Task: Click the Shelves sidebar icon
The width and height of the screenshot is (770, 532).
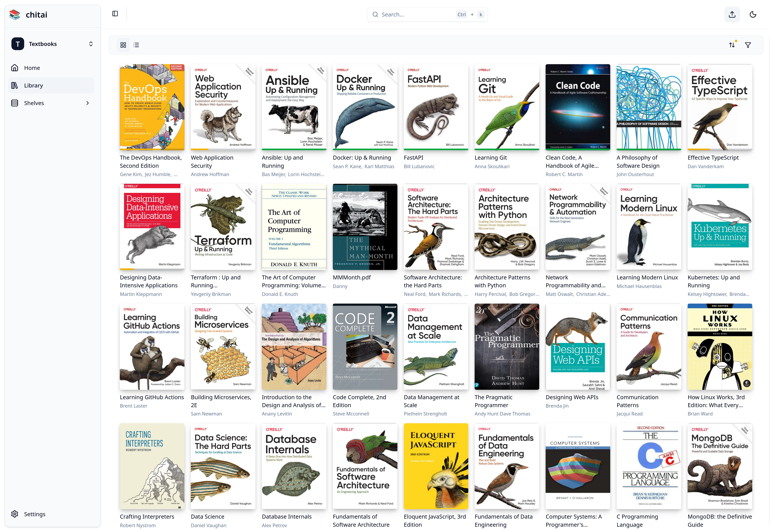Action: pos(15,103)
